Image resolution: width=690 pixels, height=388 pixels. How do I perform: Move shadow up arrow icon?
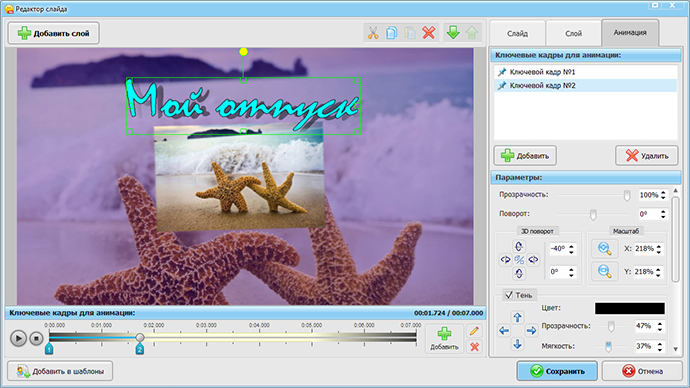coord(518,317)
